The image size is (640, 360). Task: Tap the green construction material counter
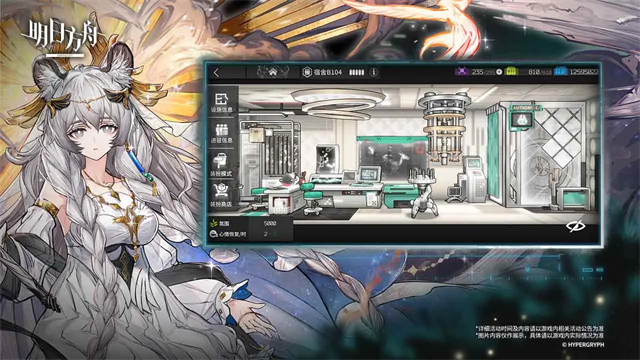[529, 72]
